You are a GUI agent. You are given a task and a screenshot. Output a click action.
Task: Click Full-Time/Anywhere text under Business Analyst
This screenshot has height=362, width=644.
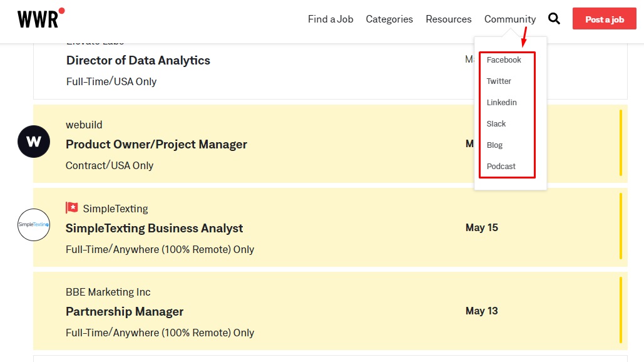160,249
